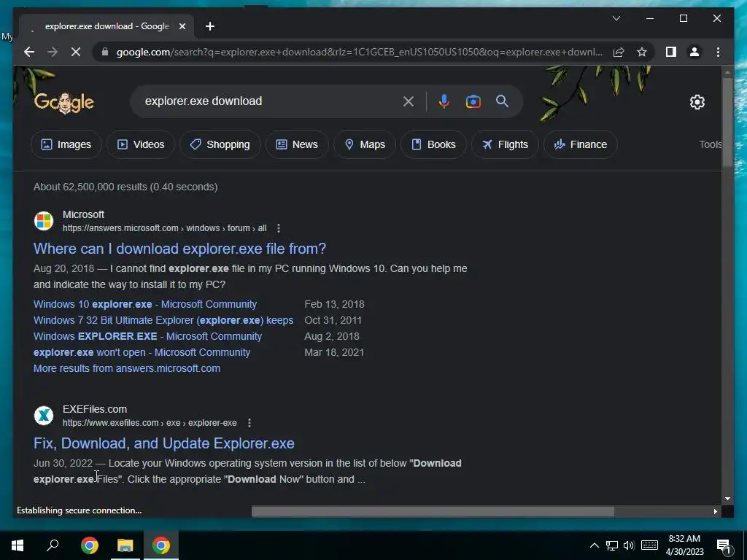Share this page using the share icon
This screenshot has width=747, height=560.
pos(619,52)
